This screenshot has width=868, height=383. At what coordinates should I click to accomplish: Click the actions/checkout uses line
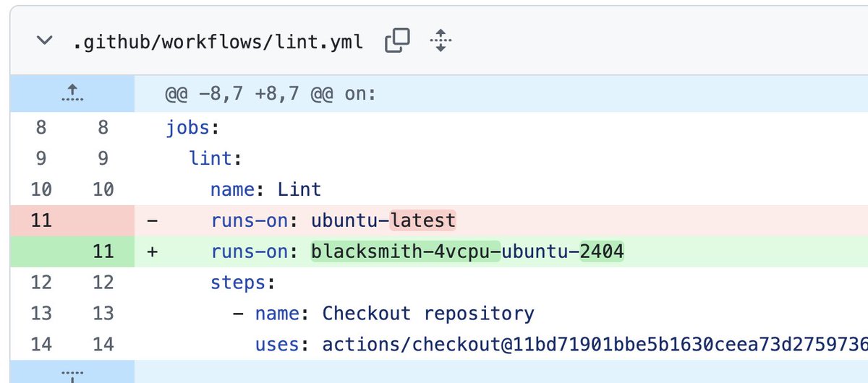pyautogui.click(x=561, y=345)
